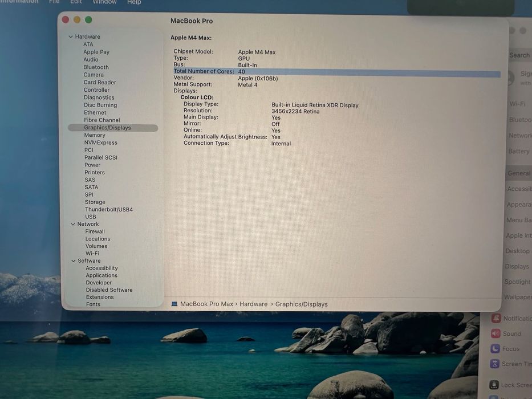Click the Vendor value Apple (0x106b)
This screenshot has width=532, height=399.
click(258, 79)
